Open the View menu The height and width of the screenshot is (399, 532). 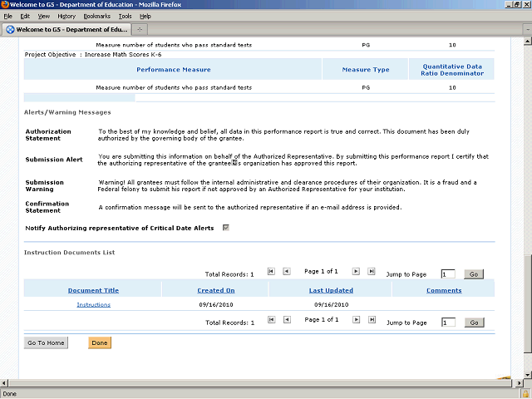44,17
